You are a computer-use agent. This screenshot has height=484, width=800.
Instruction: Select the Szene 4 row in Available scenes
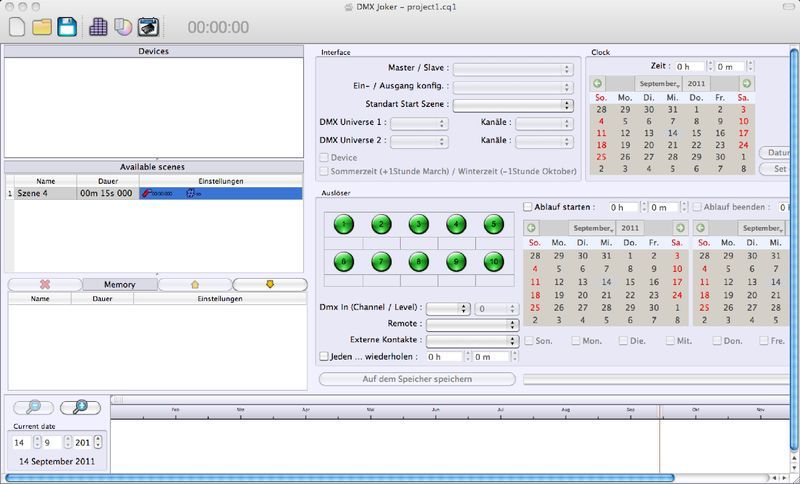pos(154,193)
